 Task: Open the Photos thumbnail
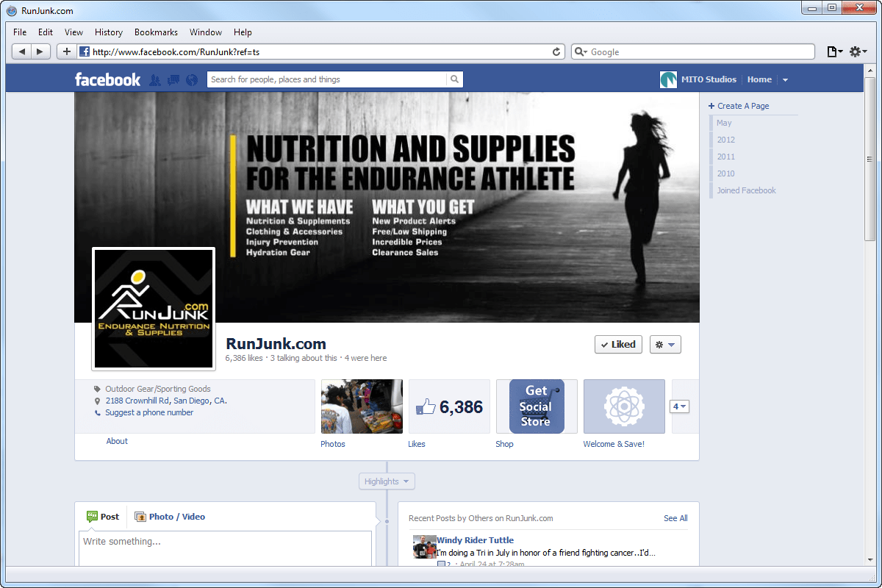tap(362, 406)
